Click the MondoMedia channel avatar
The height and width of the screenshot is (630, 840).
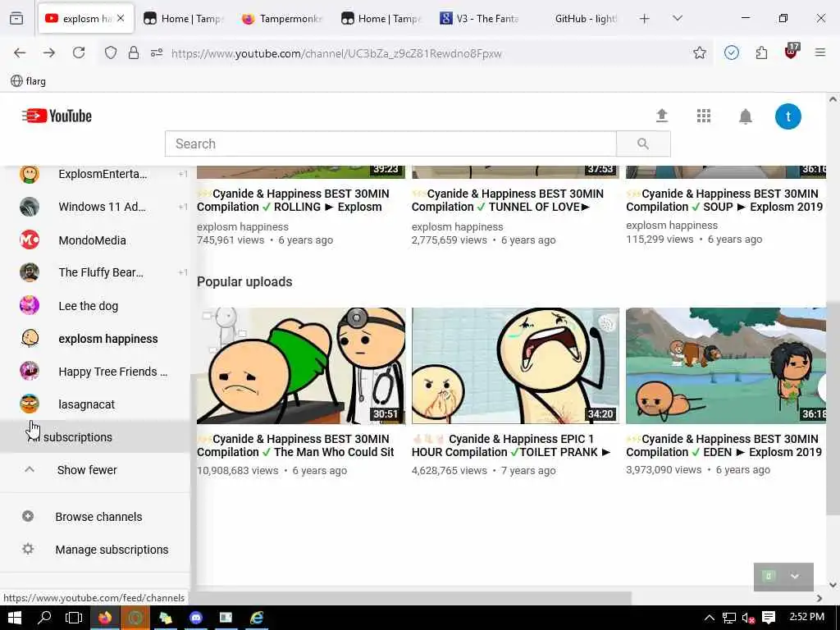point(30,240)
